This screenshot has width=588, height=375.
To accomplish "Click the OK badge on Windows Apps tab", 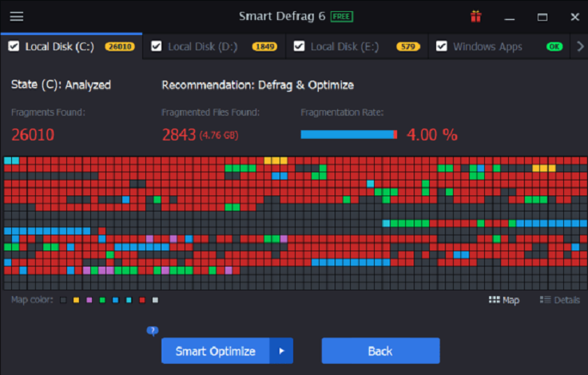I will pyautogui.click(x=554, y=46).
